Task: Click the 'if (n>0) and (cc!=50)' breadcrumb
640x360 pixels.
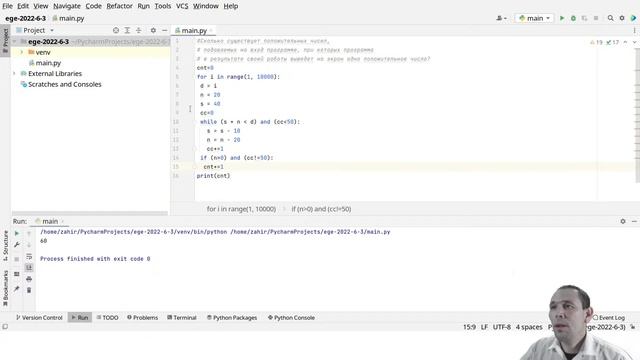Action: [321, 209]
